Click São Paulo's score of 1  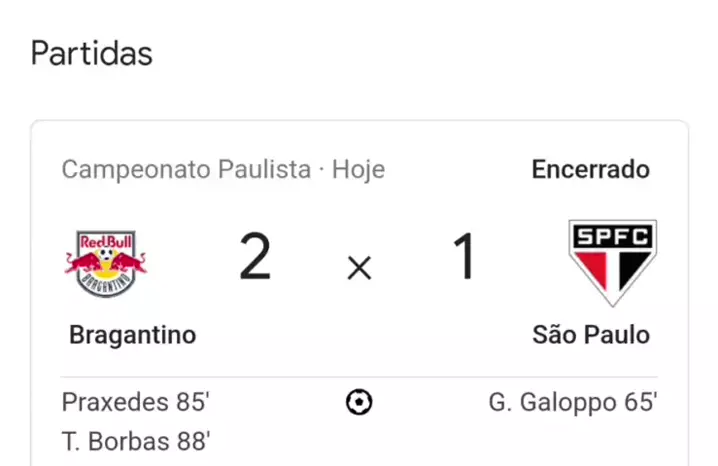tap(465, 257)
